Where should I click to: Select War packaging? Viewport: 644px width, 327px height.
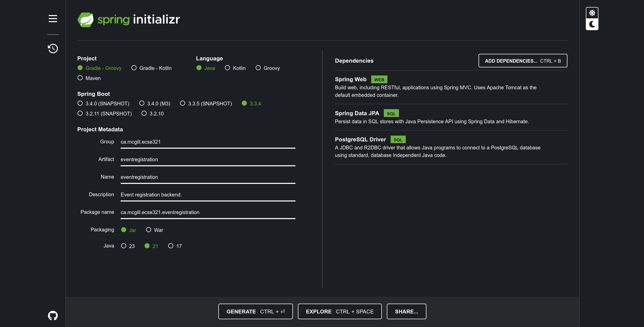(154, 230)
